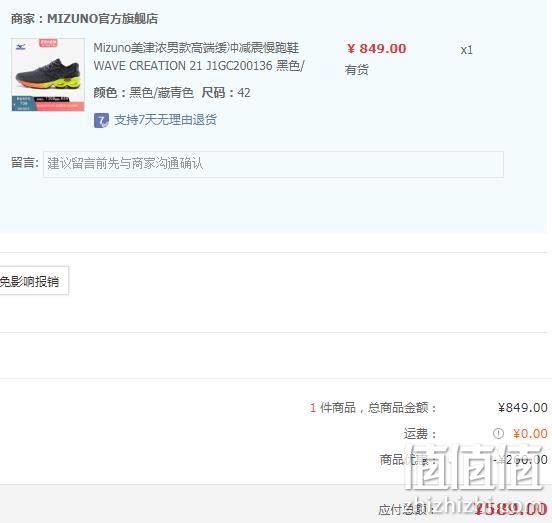Click the 颜色:黑色/藏青色 attribute text
The image size is (552, 523).
pos(143,93)
